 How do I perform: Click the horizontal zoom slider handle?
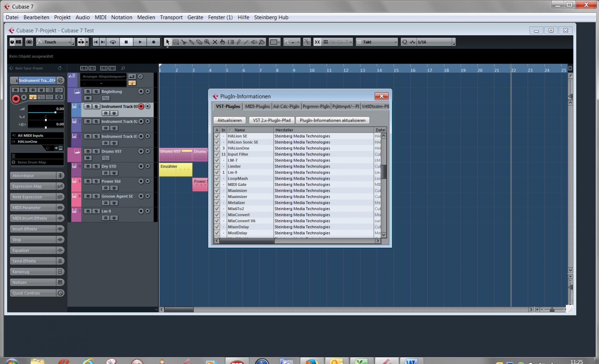pos(552,309)
